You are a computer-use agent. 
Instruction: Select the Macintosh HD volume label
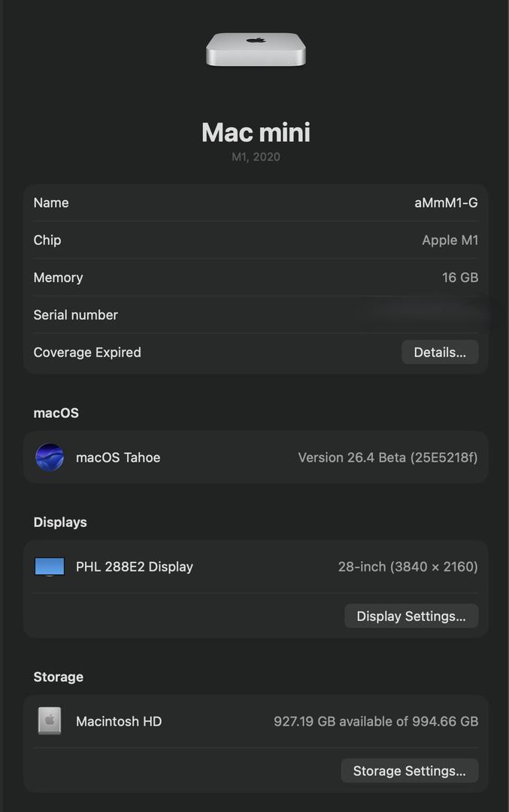[x=119, y=721]
